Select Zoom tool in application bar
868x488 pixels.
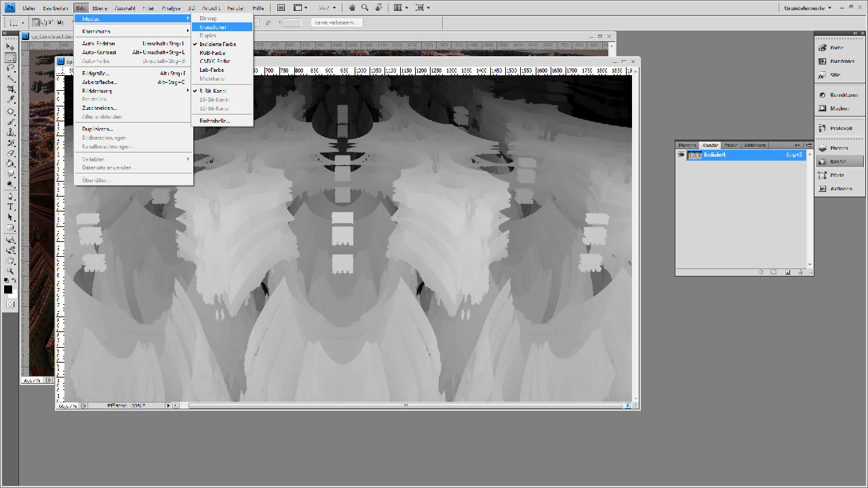[x=365, y=7]
